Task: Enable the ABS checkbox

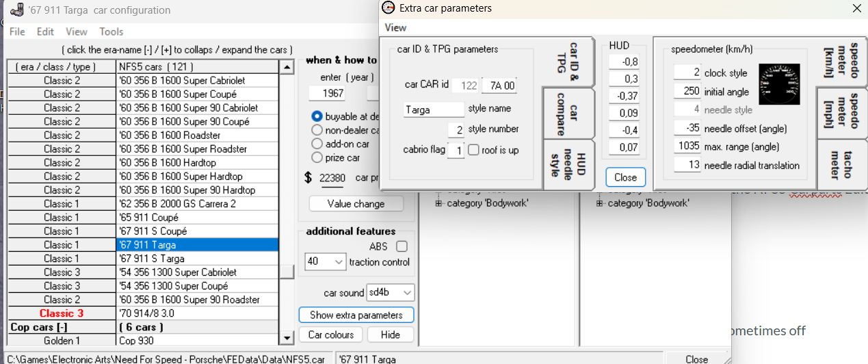Action: (402, 246)
